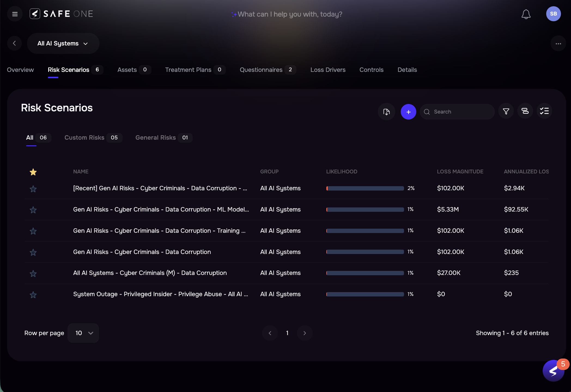Switch to the Questionnaires tab
This screenshot has width=571, height=392.
261,70
